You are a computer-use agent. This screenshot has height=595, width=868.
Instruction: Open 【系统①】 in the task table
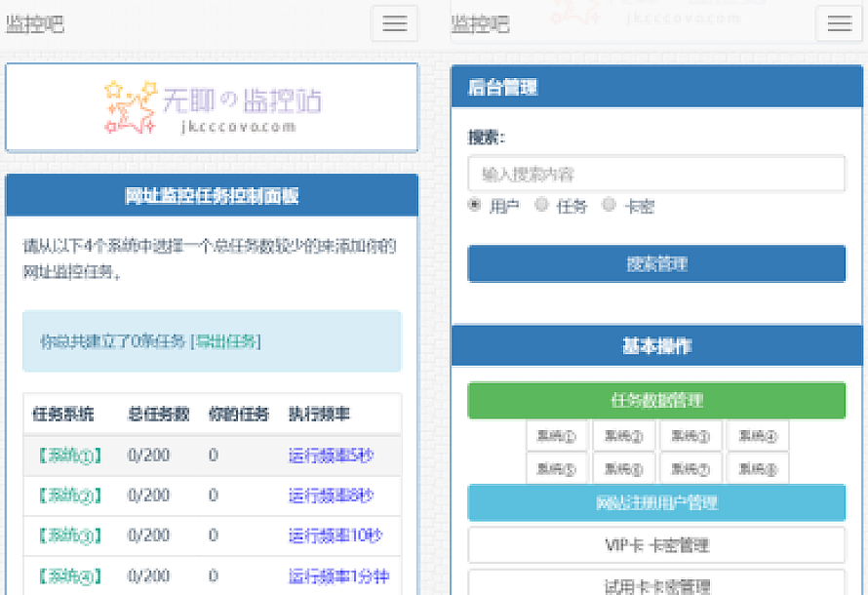click(68, 456)
